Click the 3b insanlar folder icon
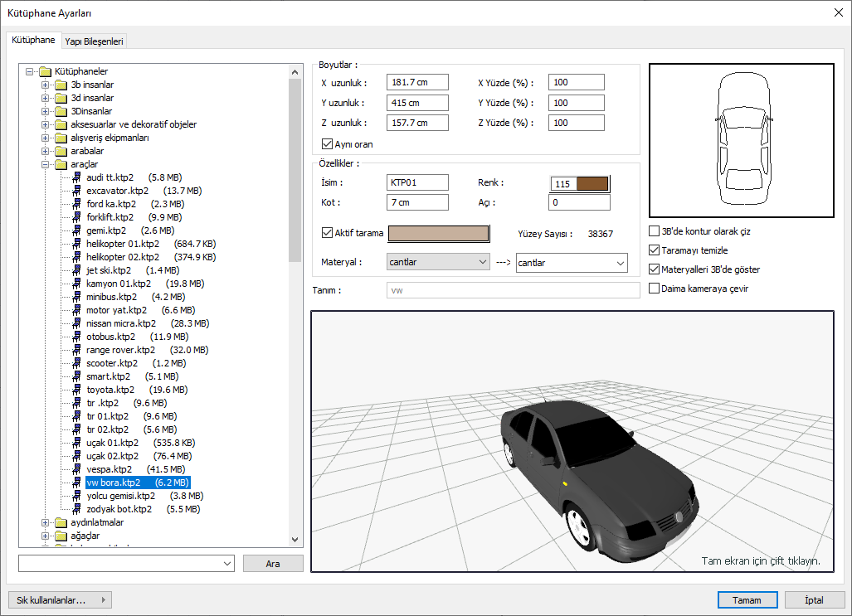The height and width of the screenshot is (616, 852). pyautogui.click(x=61, y=85)
